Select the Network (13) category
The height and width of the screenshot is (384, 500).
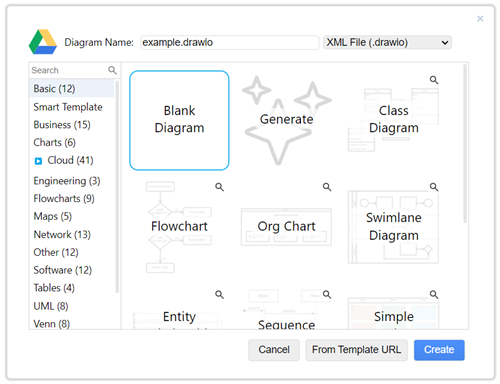[x=62, y=234]
